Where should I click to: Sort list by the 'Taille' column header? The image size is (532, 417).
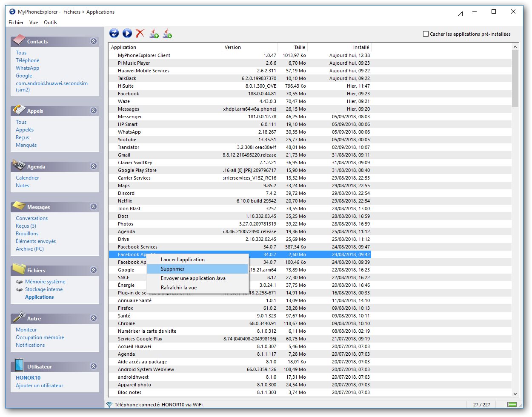pos(299,47)
